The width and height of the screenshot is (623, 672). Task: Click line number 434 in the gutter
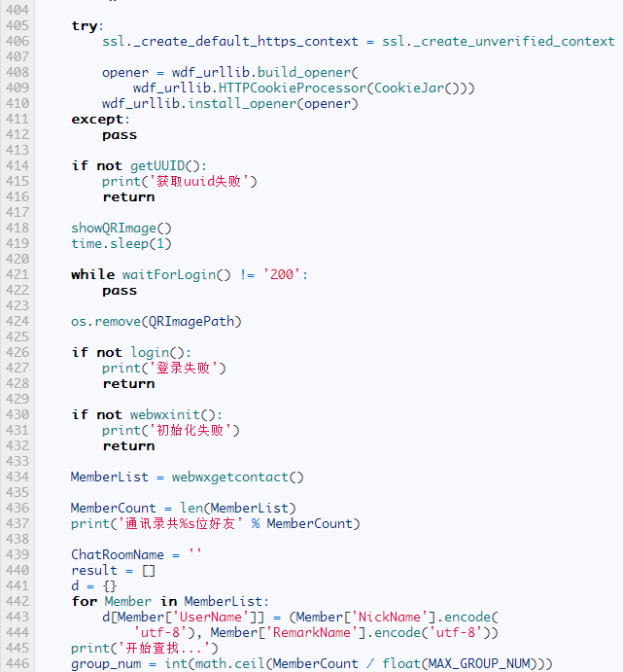click(17, 477)
